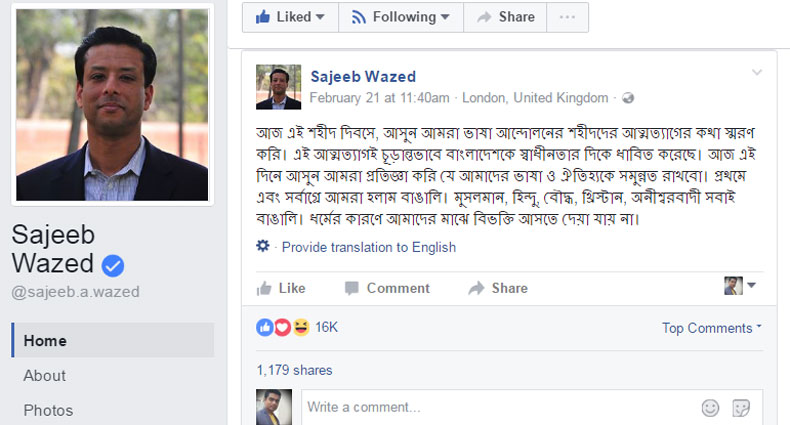Click the globe public-audience icon on post
Viewport: 790px width, 425px height.
pos(628,98)
